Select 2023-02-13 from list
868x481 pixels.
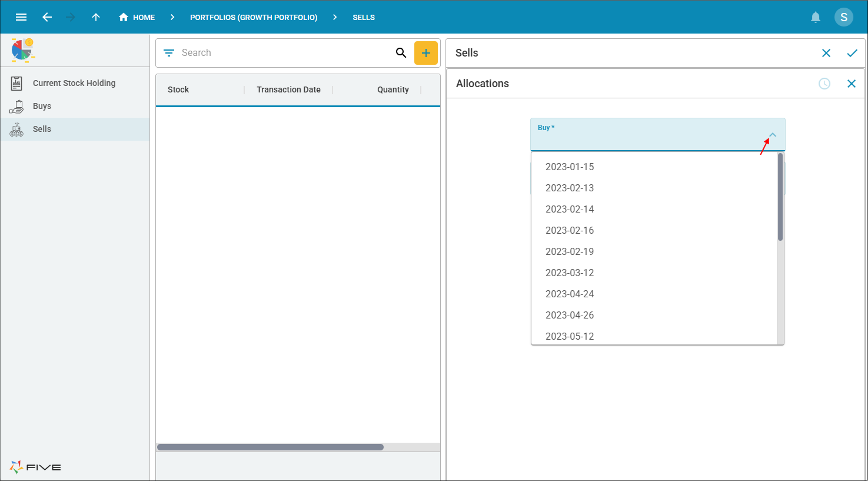[x=654, y=188]
